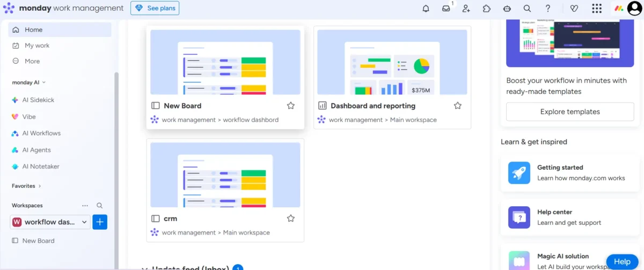Open the Dashboard and reporting thumbnail

[392, 62]
